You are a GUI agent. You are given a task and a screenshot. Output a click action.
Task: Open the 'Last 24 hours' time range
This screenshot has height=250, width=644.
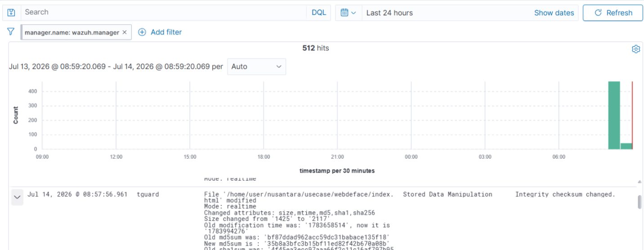(x=389, y=13)
